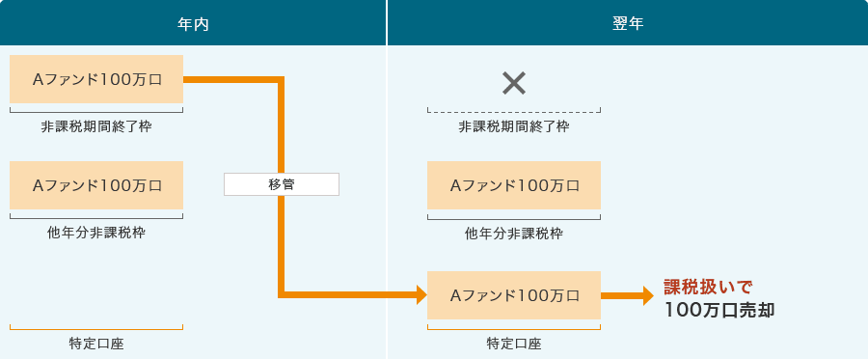Viewport: 868px width, 359px height.
Task: Click the red 課税扱いで text
Action: 709,287
